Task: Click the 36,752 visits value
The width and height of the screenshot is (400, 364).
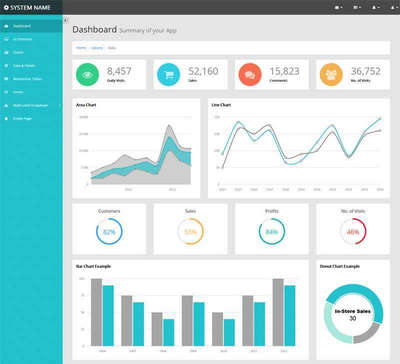Action: tap(366, 71)
